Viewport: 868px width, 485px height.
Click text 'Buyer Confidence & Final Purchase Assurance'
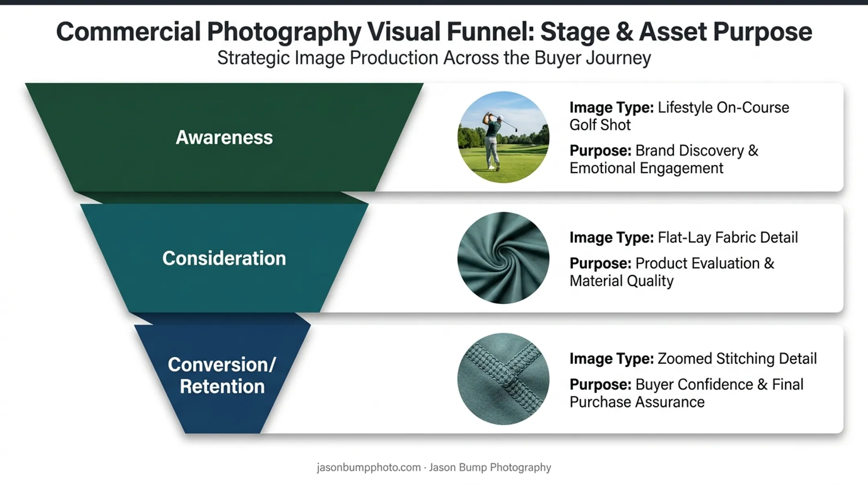pos(686,393)
